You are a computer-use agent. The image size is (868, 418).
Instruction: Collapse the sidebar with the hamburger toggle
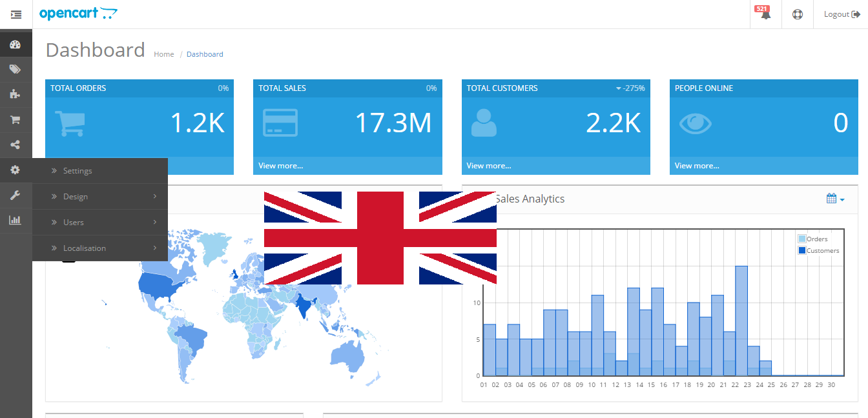click(x=16, y=14)
